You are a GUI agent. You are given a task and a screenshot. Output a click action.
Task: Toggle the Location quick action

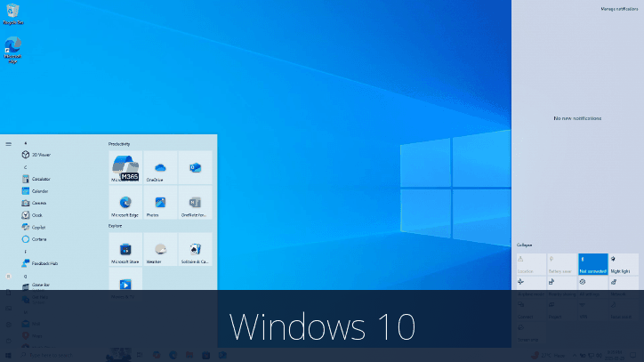pyautogui.click(x=531, y=264)
